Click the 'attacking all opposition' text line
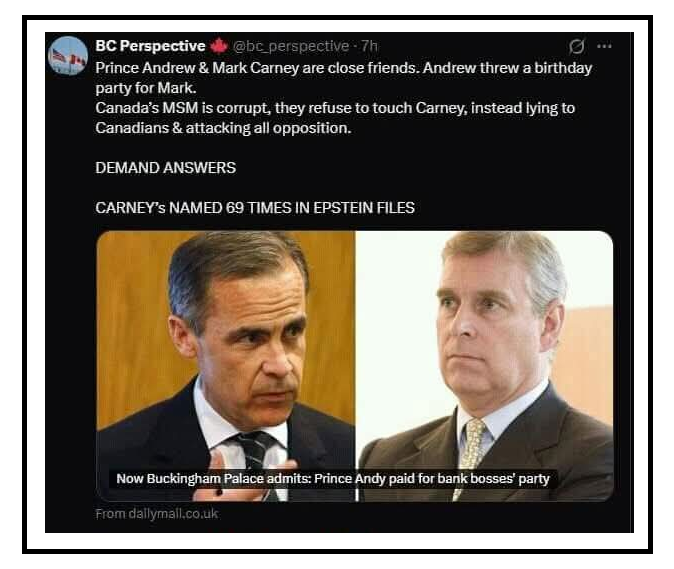674x569 pixels. coord(223,128)
